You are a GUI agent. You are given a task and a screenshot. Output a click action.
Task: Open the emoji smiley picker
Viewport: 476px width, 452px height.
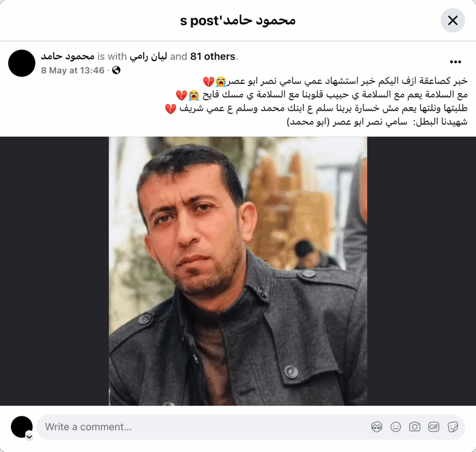(x=396, y=427)
